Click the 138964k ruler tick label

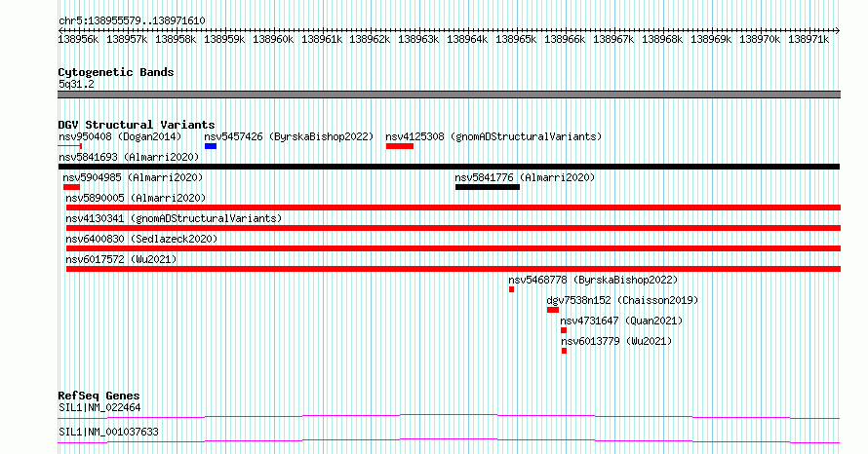[467, 39]
